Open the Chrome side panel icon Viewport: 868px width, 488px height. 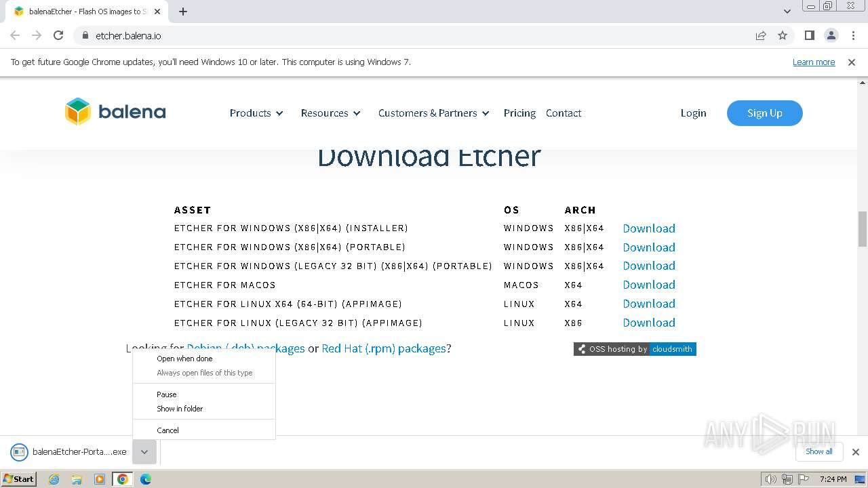click(809, 35)
